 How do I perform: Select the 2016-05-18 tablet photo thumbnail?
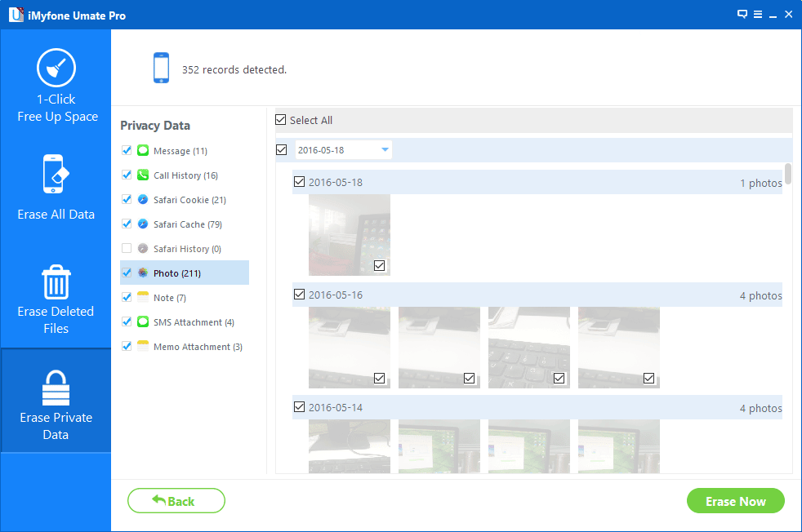(350, 234)
